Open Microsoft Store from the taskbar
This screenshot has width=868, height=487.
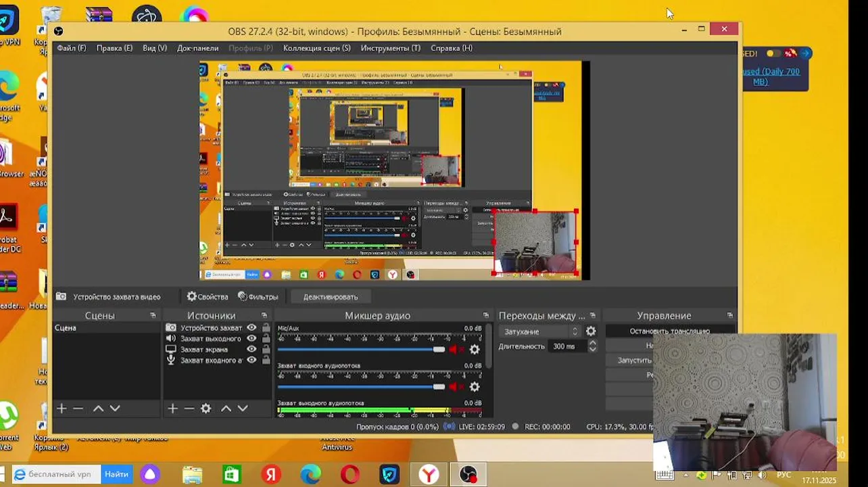[x=232, y=475]
